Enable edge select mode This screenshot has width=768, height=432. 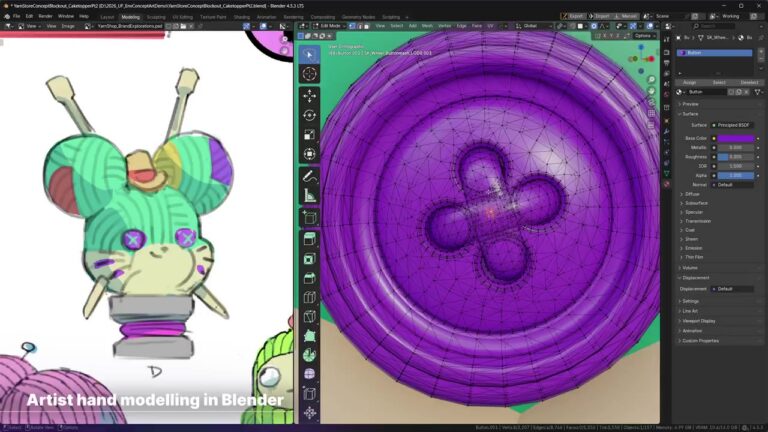tap(359, 26)
